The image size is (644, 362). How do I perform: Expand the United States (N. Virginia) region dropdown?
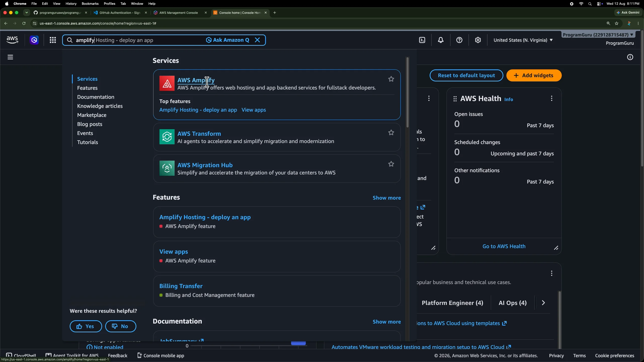click(523, 40)
